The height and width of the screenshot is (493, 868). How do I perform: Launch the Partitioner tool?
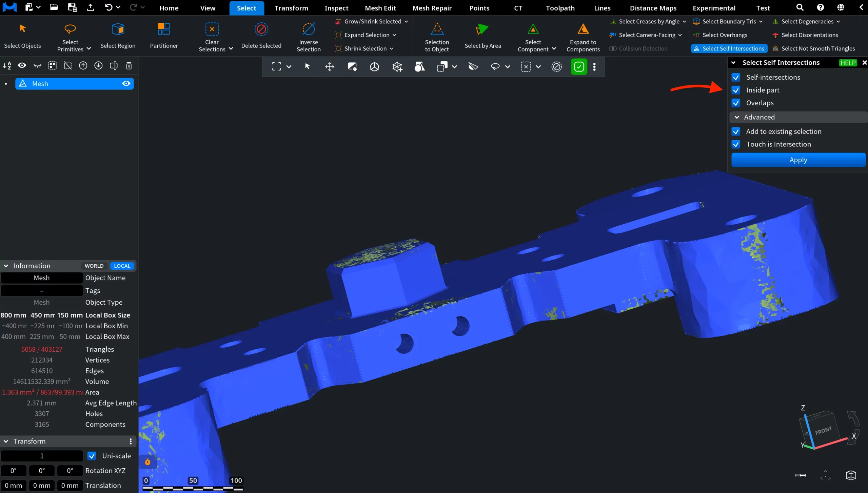point(164,36)
